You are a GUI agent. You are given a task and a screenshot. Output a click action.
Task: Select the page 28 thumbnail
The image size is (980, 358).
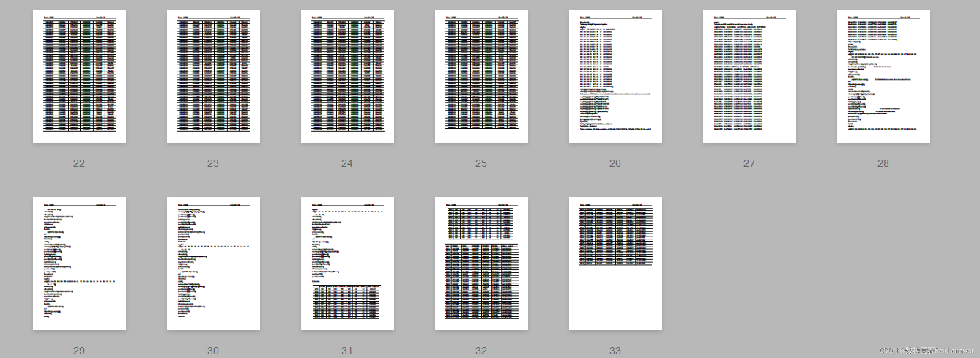(883, 76)
